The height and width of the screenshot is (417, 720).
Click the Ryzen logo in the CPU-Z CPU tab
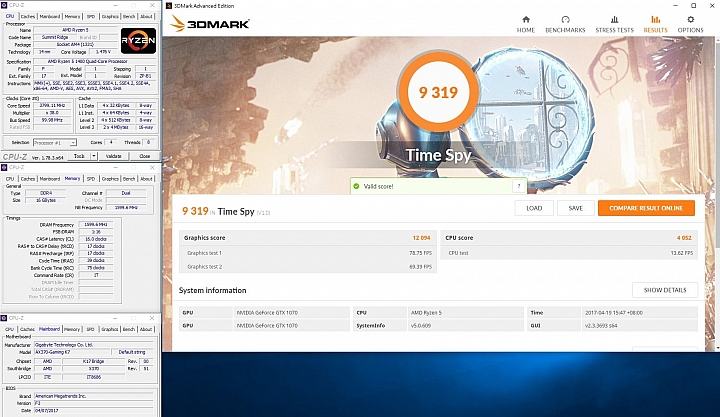[x=138, y=41]
